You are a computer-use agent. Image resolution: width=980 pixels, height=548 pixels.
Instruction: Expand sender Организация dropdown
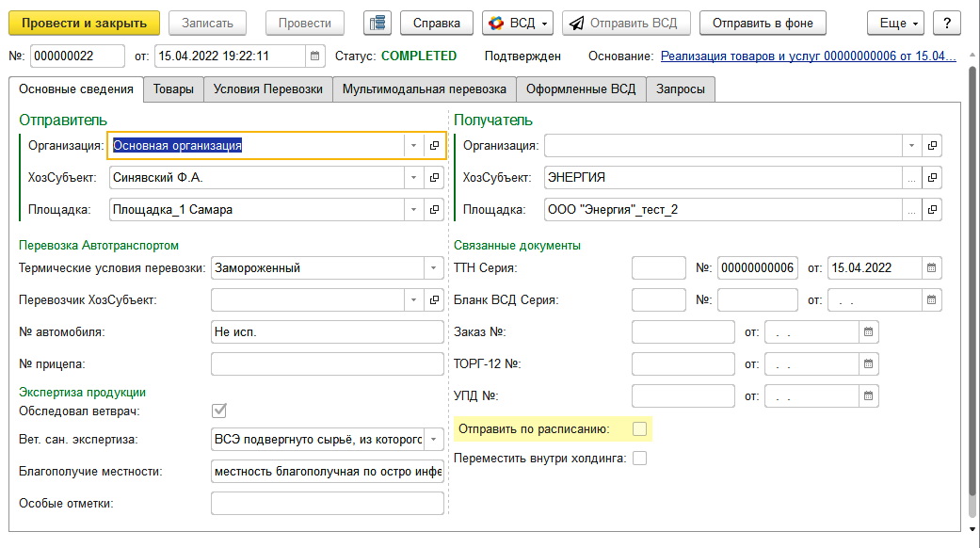pos(414,146)
